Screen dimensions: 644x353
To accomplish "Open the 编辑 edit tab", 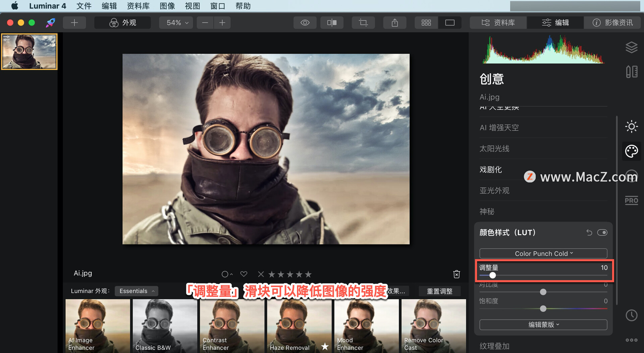I will 555,23.
